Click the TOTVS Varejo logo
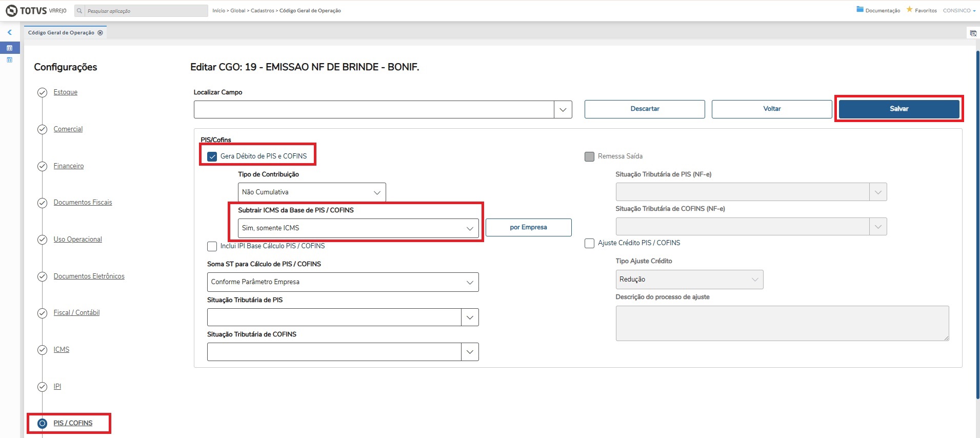 tap(36, 10)
